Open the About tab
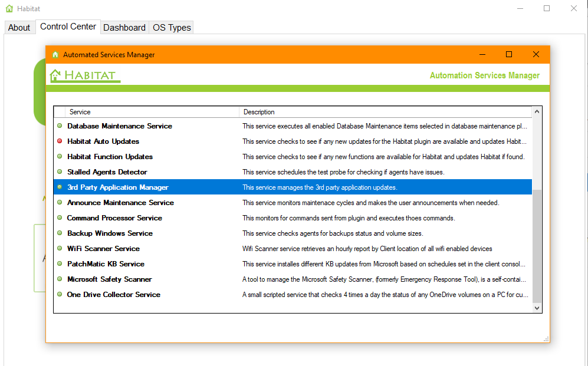Viewport: 588px width, 366px height. pyautogui.click(x=19, y=27)
